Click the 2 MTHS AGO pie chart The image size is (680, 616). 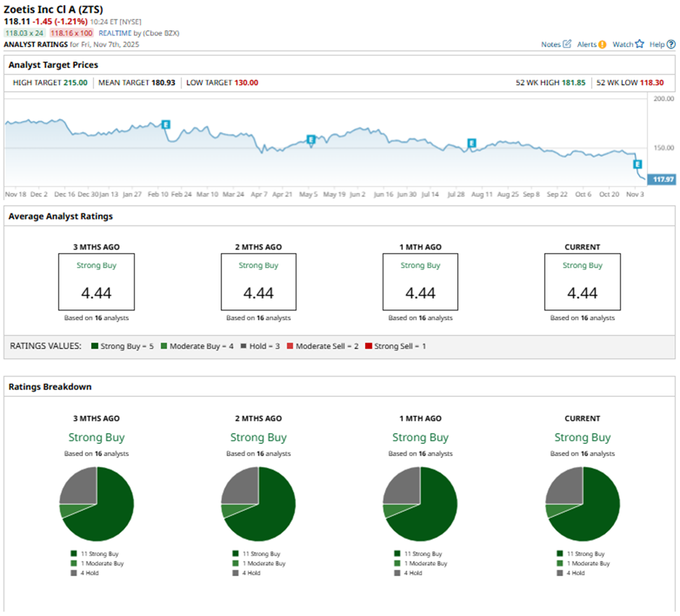pyautogui.click(x=258, y=504)
